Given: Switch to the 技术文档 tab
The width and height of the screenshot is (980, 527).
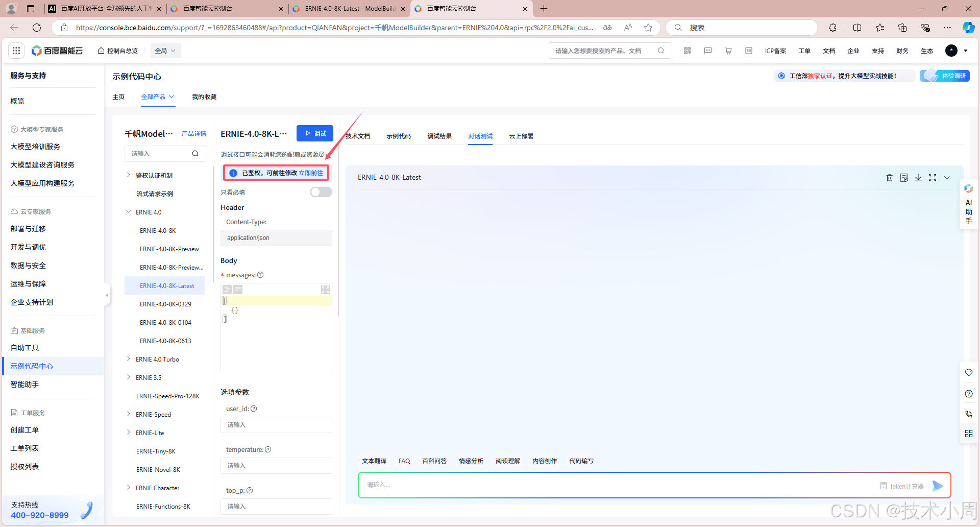Looking at the screenshot, I should [358, 136].
